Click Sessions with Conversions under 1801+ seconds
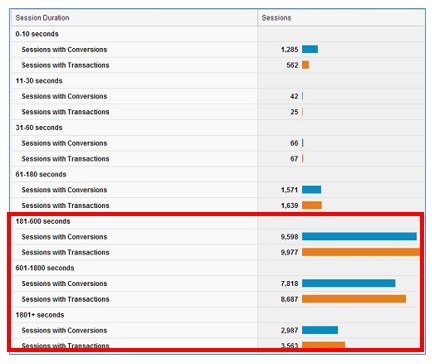Viewport: 432px width, 364px height. click(64, 330)
